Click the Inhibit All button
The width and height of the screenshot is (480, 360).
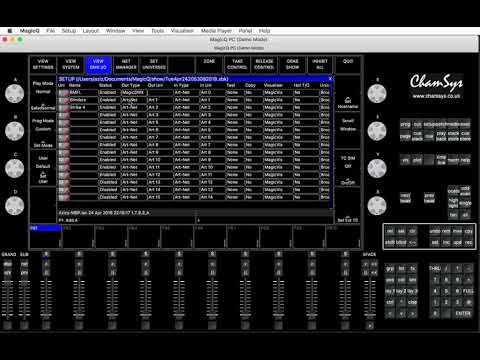click(320, 64)
